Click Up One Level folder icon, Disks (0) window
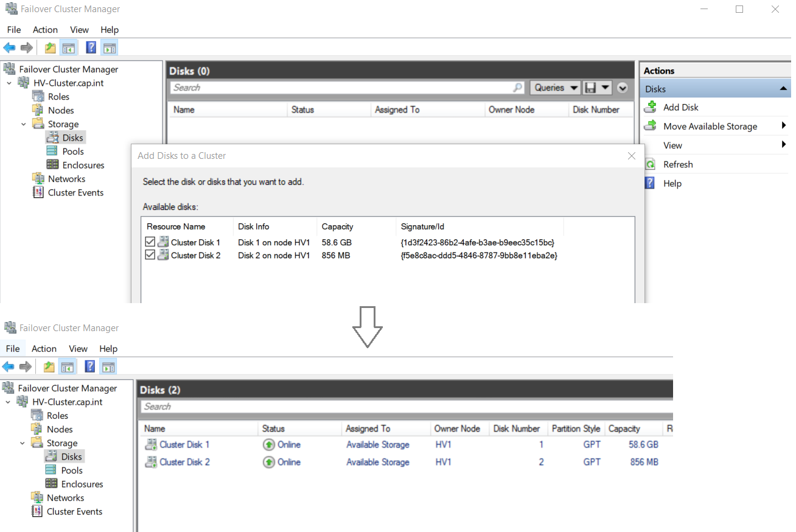The width and height of the screenshot is (796, 532). [x=51, y=47]
